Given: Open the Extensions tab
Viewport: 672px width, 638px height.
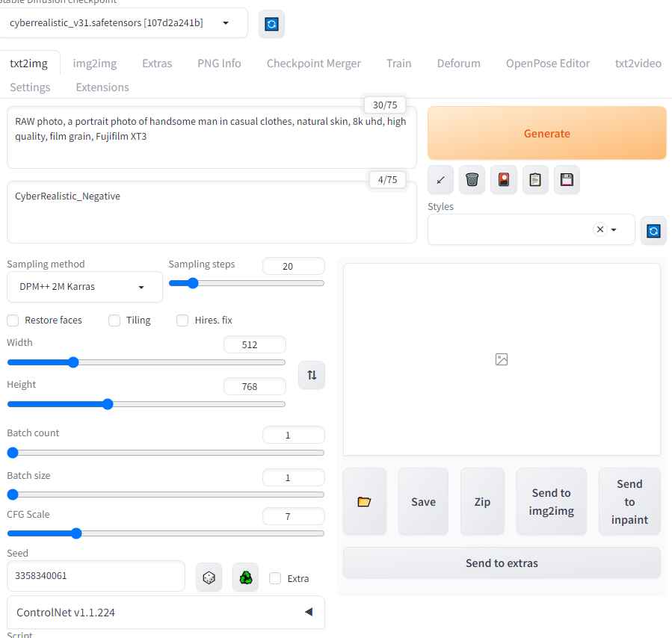Looking at the screenshot, I should (102, 87).
